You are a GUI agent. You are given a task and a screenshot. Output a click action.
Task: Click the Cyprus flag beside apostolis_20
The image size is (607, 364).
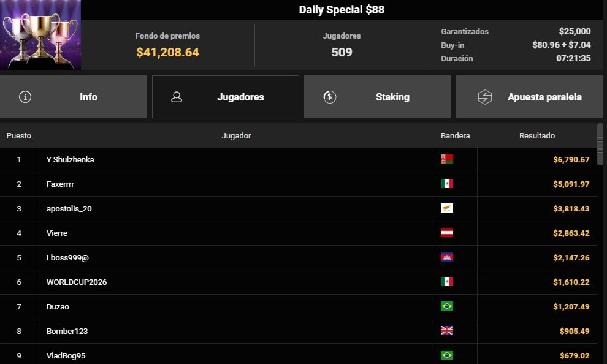(448, 208)
